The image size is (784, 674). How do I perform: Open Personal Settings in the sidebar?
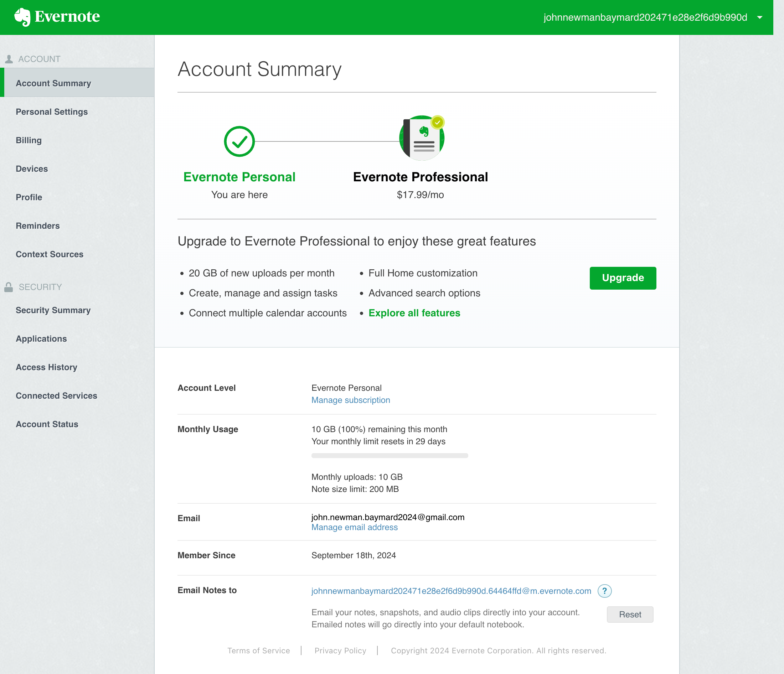(x=52, y=112)
